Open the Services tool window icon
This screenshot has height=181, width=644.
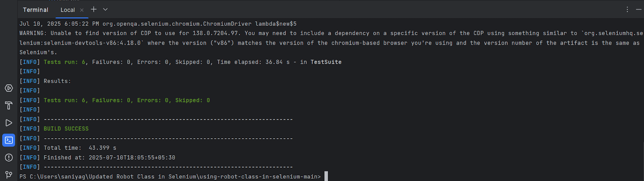click(x=8, y=88)
